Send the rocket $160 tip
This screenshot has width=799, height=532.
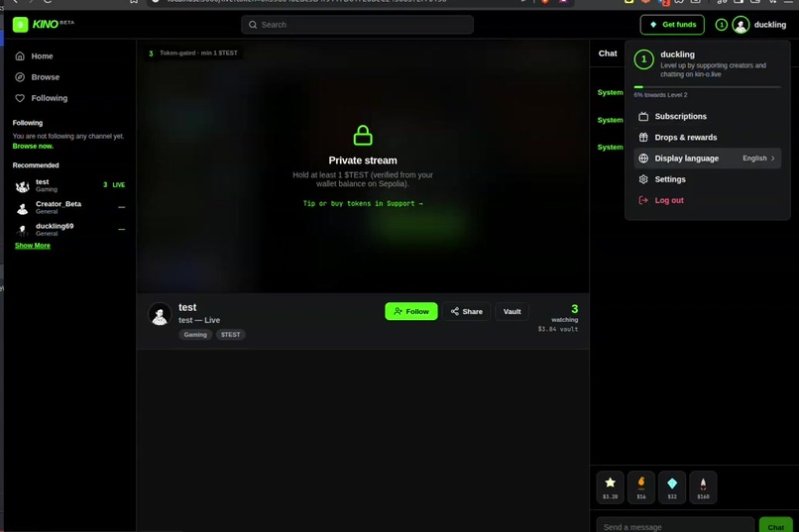(x=703, y=487)
